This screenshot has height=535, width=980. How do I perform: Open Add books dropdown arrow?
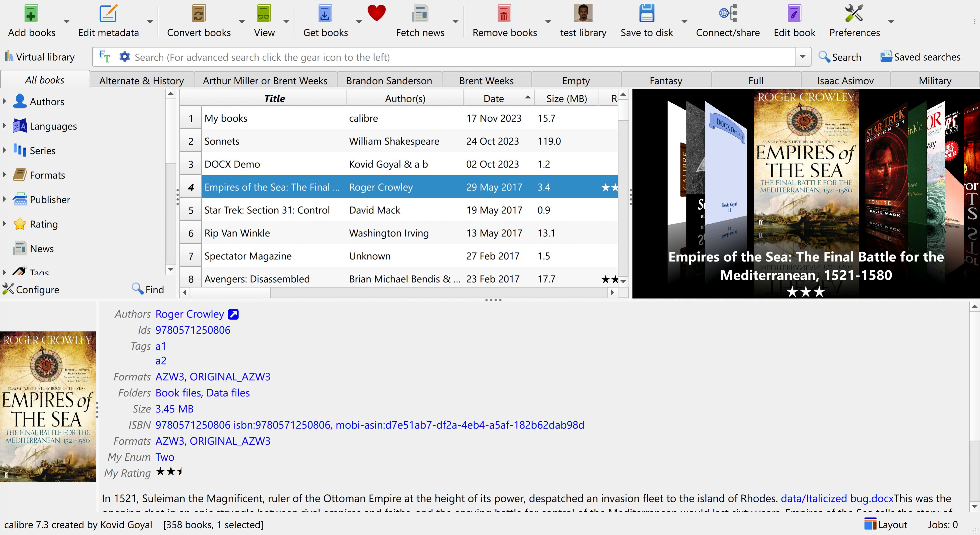(67, 22)
